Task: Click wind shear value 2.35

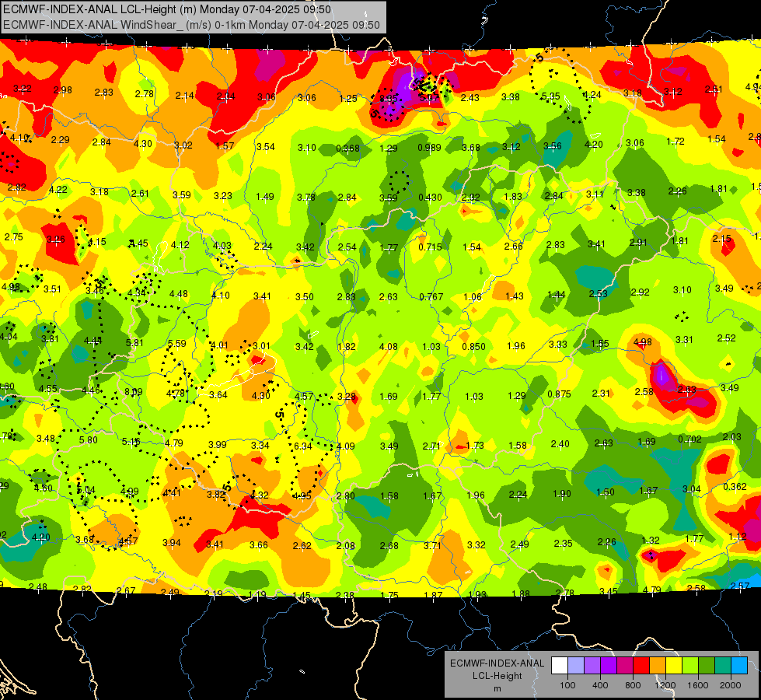Action: [x=564, y=544]
